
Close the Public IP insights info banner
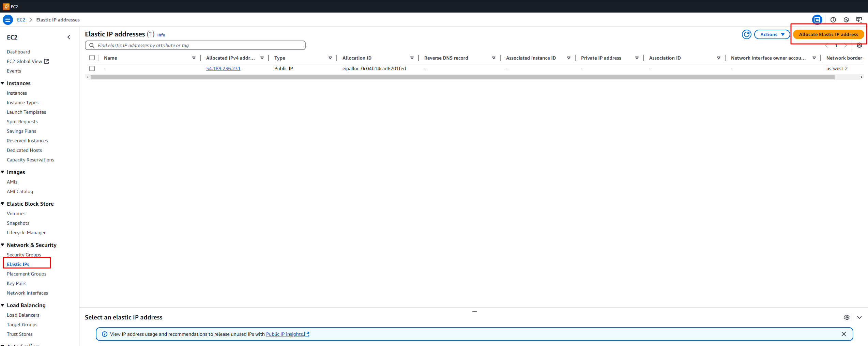click(x=843, y=334)
